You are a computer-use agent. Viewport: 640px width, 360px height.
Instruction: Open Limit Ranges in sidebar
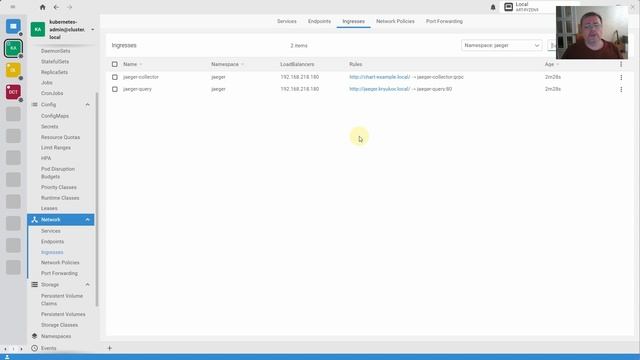point(56,148)
